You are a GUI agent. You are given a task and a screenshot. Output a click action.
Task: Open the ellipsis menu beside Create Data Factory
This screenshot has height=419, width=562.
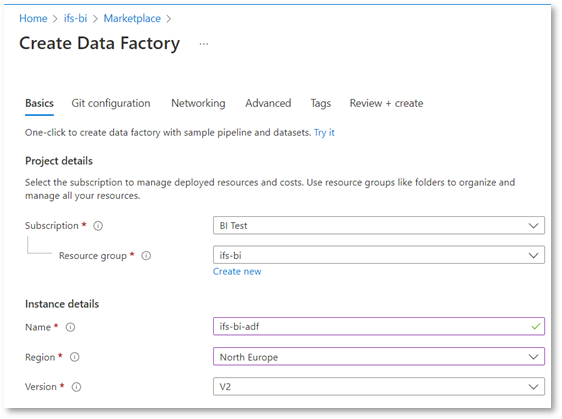point(204,44)
